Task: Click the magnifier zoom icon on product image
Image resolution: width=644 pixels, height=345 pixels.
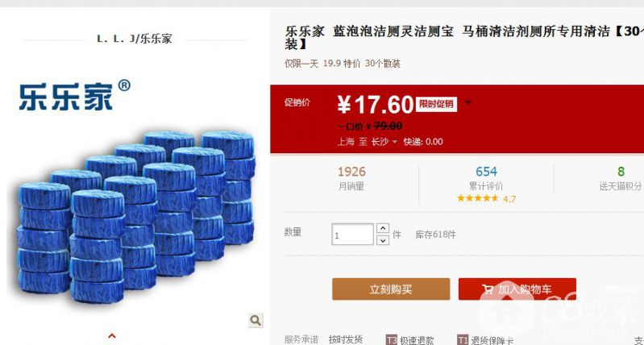Action: coord(256,320)
